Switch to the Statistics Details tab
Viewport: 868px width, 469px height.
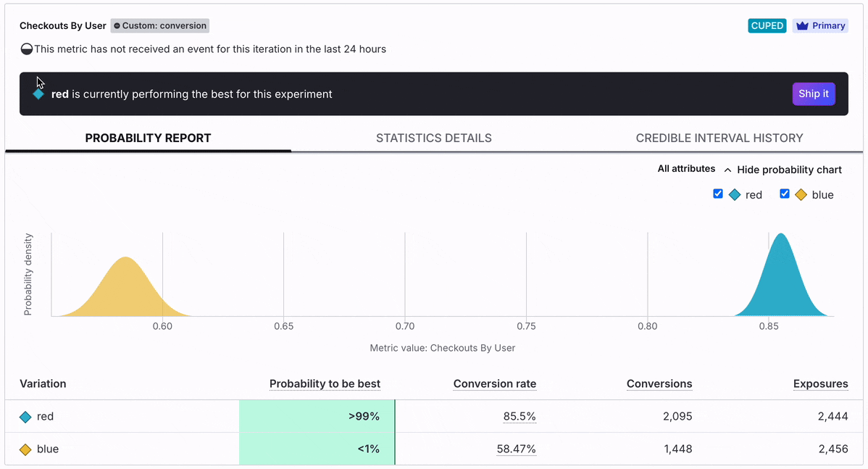tap(433, 138)
